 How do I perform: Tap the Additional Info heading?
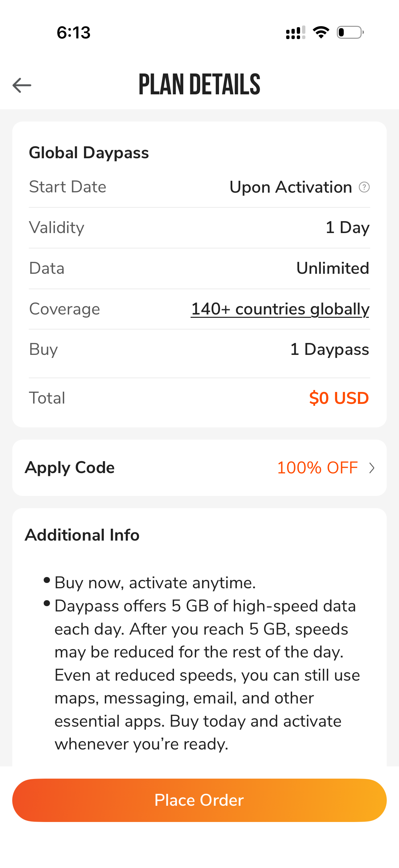click(82, 535)
